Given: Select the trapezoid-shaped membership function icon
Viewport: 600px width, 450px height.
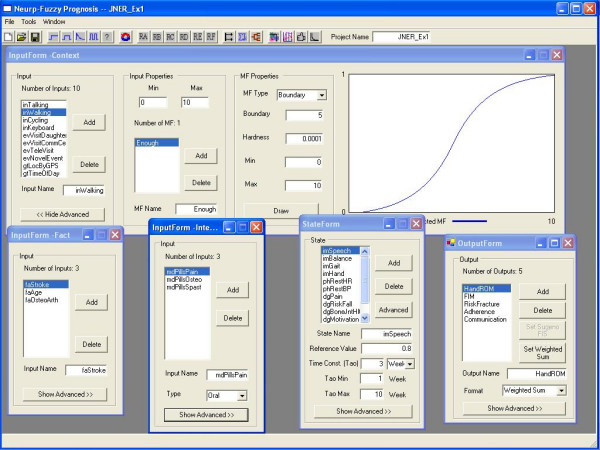Looking at the screenshot, I should tap(67, 37).
